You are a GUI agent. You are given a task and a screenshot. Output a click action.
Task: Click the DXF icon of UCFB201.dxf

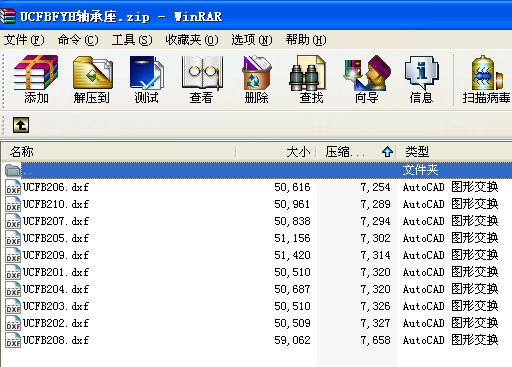[13, 272]
